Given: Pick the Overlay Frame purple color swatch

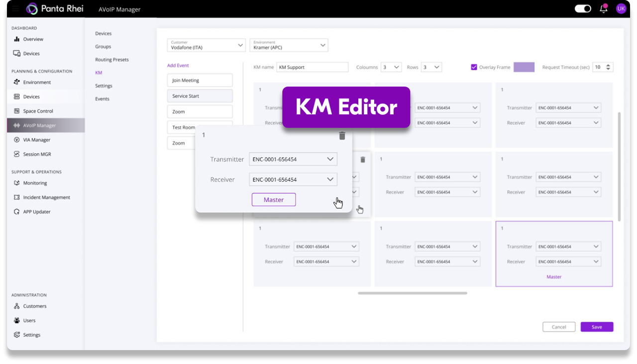Looking at the screenshot, I should tap(524, 67).
